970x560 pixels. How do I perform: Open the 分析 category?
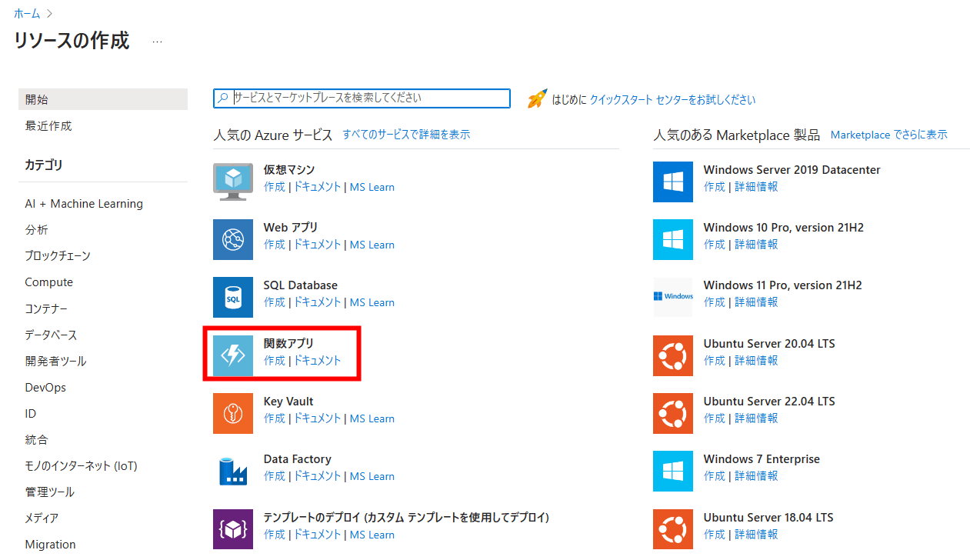(36, 230)
